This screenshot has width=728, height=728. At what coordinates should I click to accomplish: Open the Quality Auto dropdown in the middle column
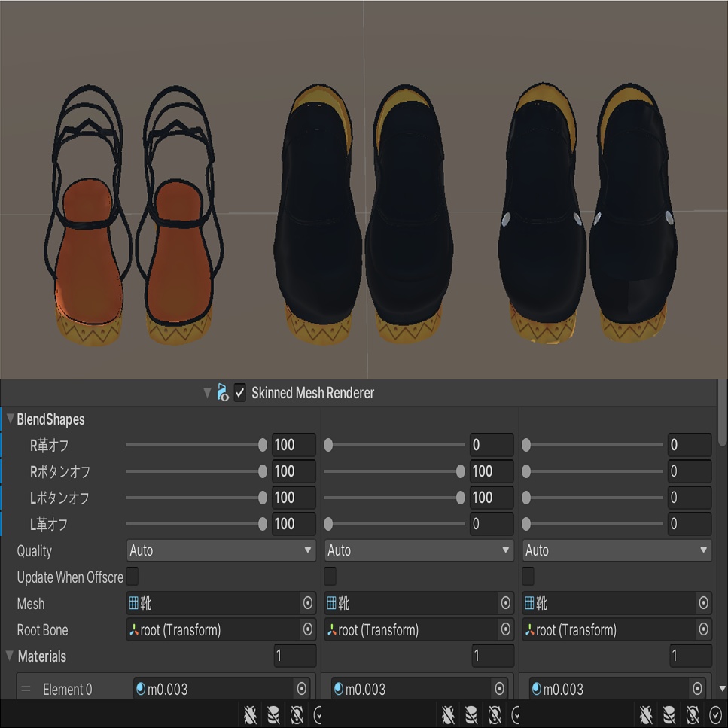tap(419, 550)
